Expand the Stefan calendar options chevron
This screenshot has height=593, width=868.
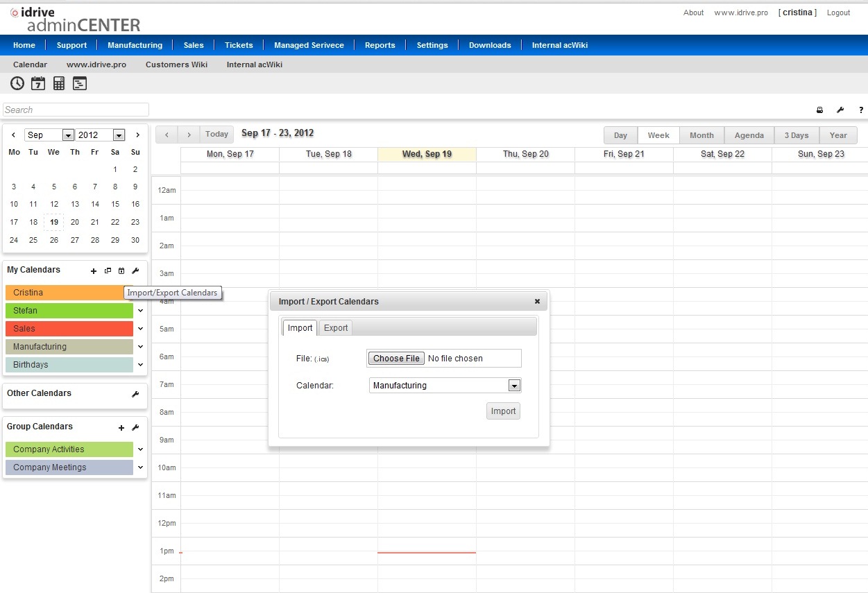(140, 311)
